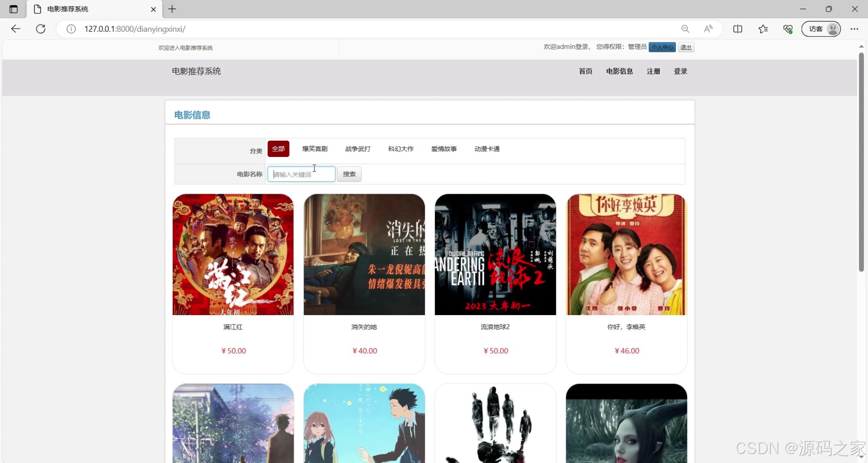
Task: Click the 消失的她 movie title
Action: pyautogui.click(x=364, y=327)
